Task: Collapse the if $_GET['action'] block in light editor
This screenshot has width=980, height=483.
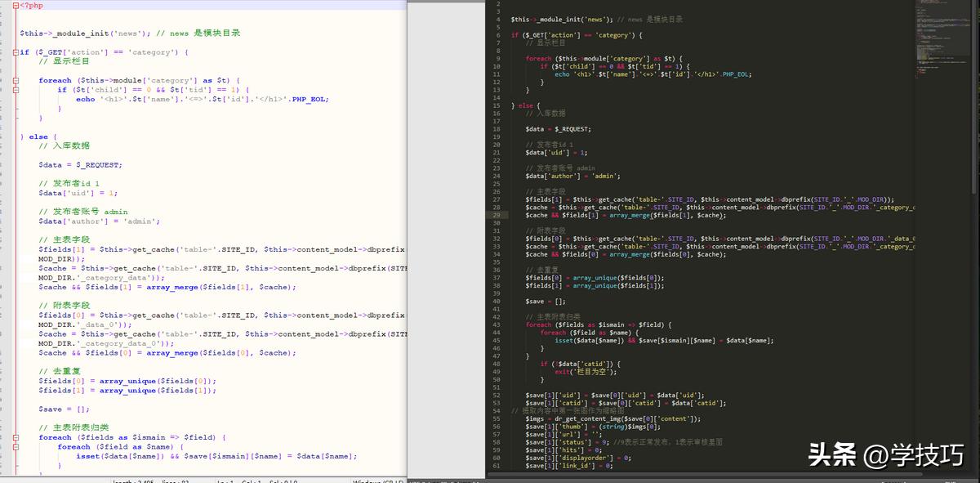Action: pos(16,52)
